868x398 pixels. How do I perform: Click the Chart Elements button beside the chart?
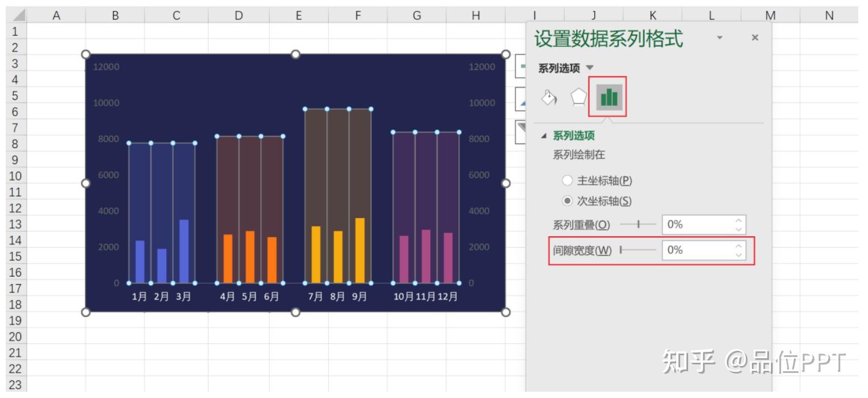522,66
